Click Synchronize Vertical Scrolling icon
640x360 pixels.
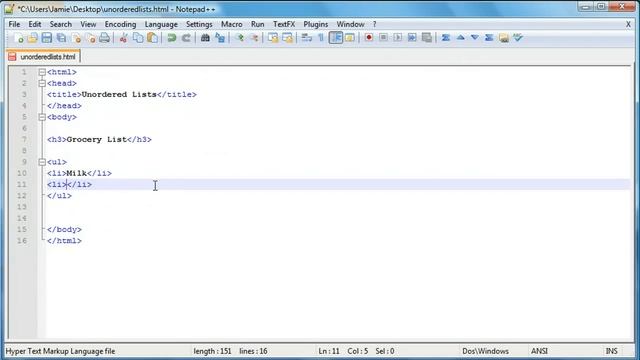tap(273, 38)
